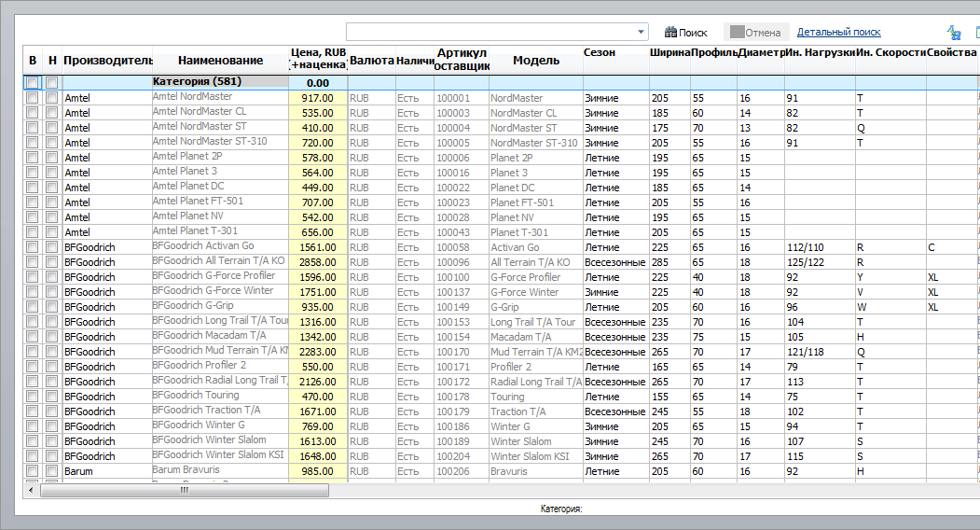Tick the В checkbox in the Категория (581) row
Screen dimensions: 980x530
point(32,83)
